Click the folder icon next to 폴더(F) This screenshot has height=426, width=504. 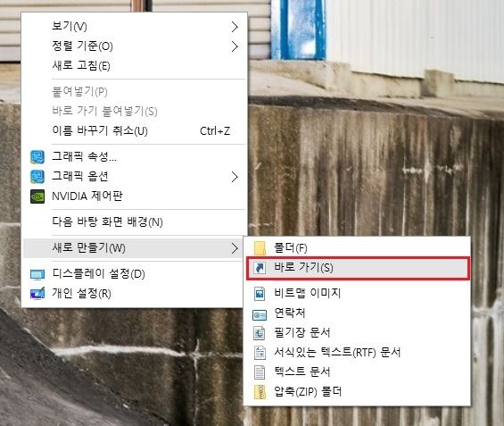coord(260,248)
